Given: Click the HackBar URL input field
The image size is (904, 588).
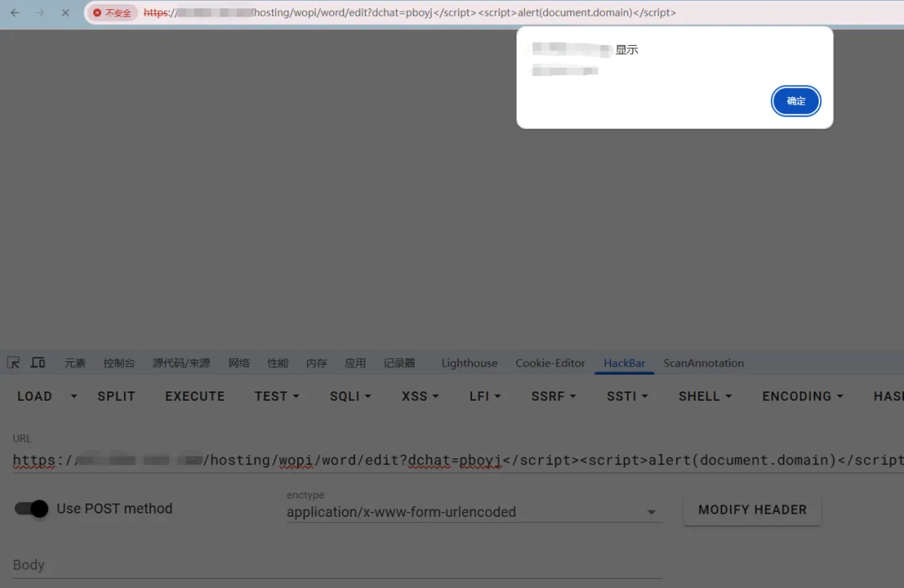Looking at the screenshot, I should [459, 460].
